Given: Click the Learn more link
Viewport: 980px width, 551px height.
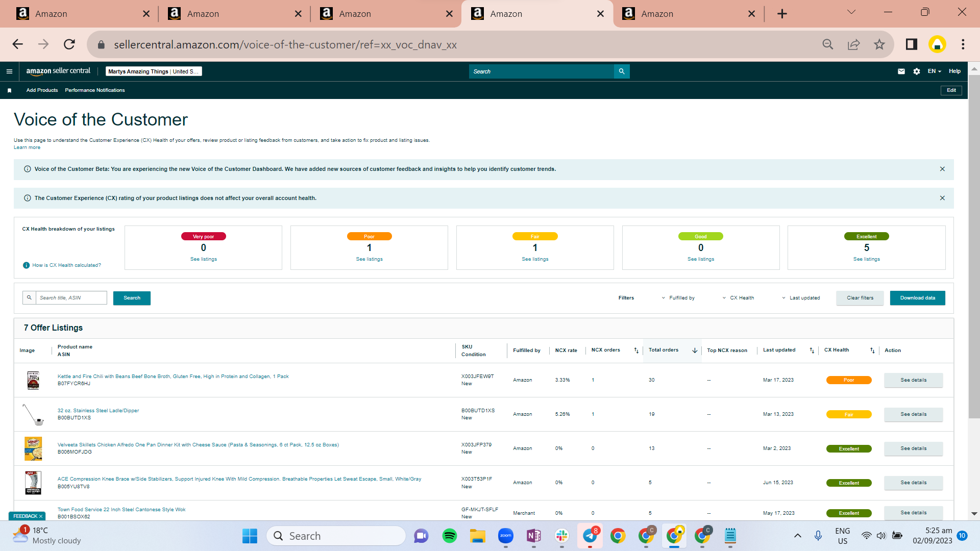Looking at the screenshot, I should 27,147.
